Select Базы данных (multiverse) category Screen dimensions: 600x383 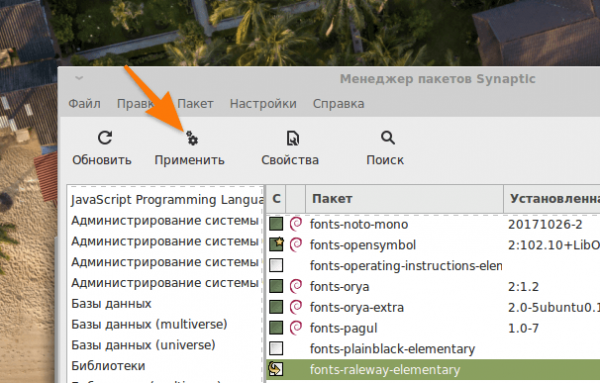(149, 324)
